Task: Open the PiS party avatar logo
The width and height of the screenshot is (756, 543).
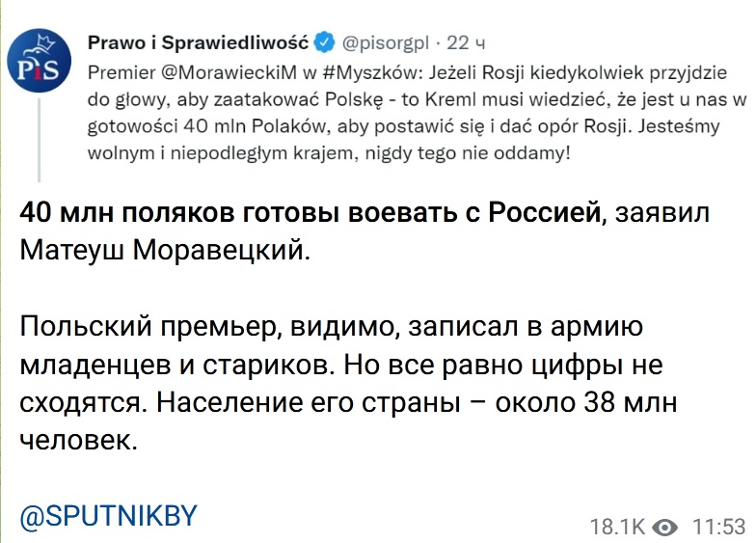Action: tap(39, 61)
